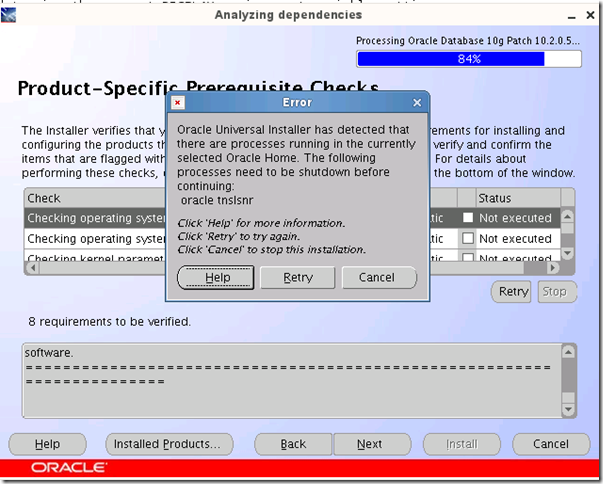Image resolution: width=603 pixels, height=484 pixels.
Task: Close the Error dialog with X
Action: click(x=417, y=103)
